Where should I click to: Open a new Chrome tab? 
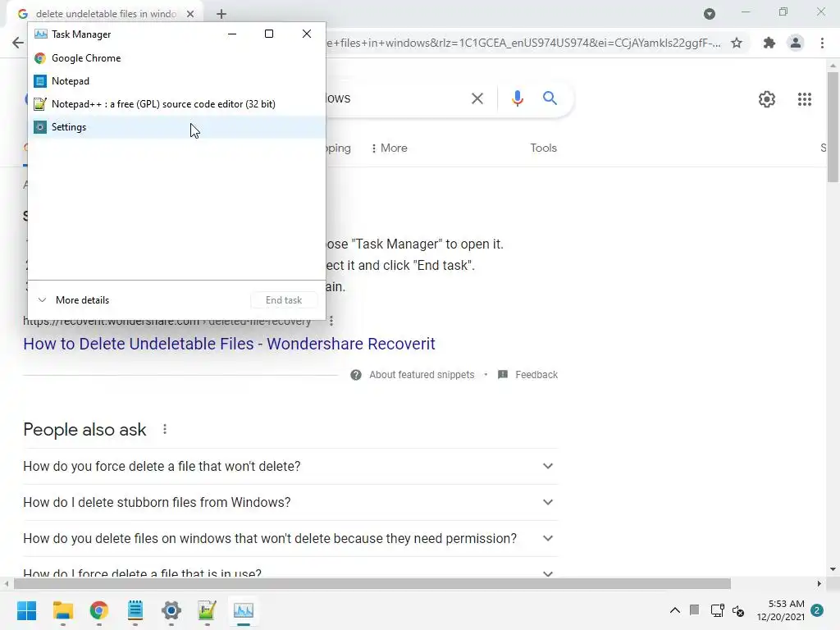click(221, 14)
